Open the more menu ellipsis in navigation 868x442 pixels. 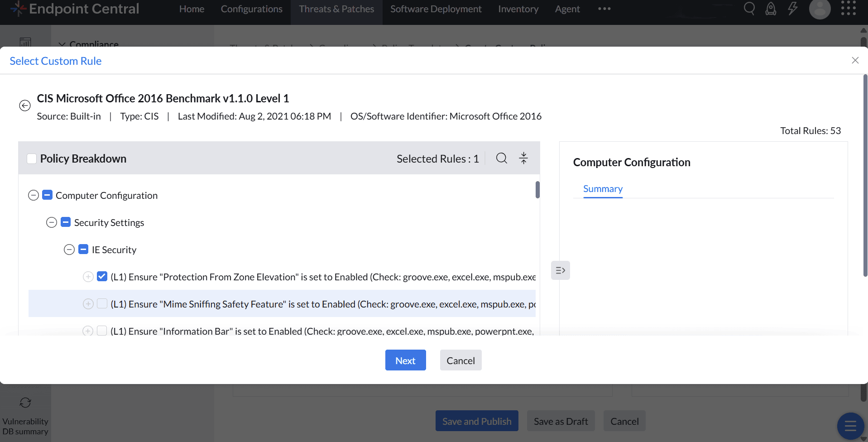pyautogui.click(x=604, y=9)
